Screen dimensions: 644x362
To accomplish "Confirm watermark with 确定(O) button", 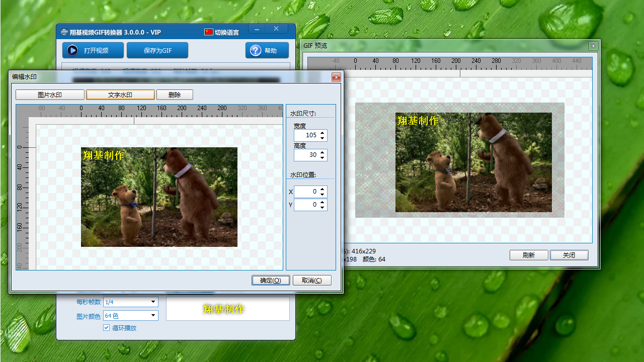I will [x=271, y=281].
